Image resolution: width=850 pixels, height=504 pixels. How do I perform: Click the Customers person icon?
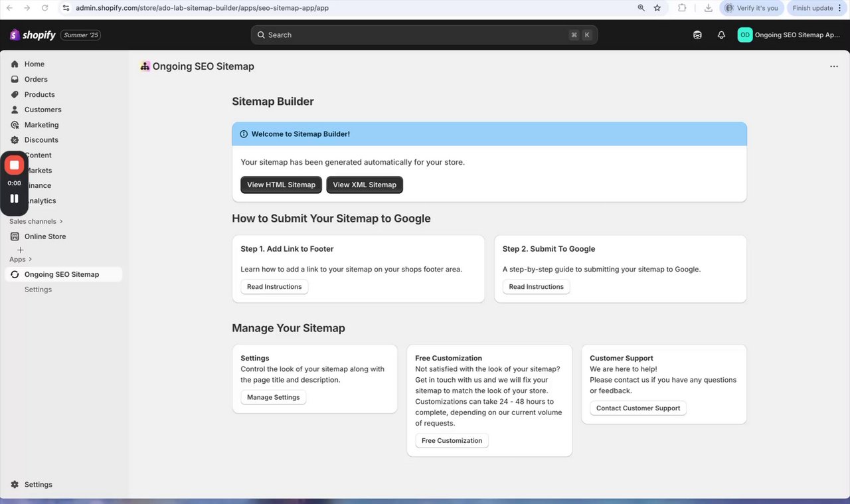[15, 110]
